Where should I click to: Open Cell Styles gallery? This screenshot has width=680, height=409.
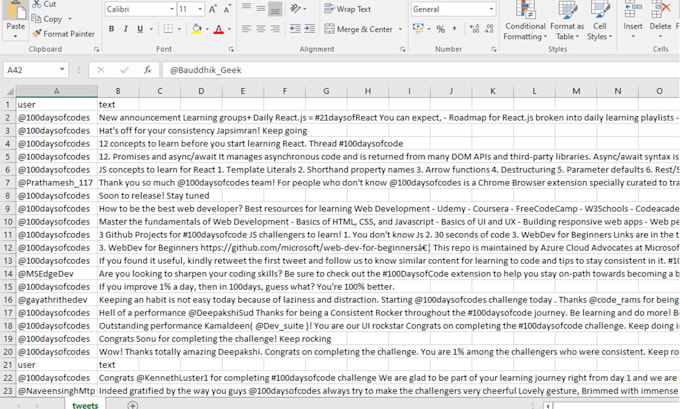pos(600,21)
